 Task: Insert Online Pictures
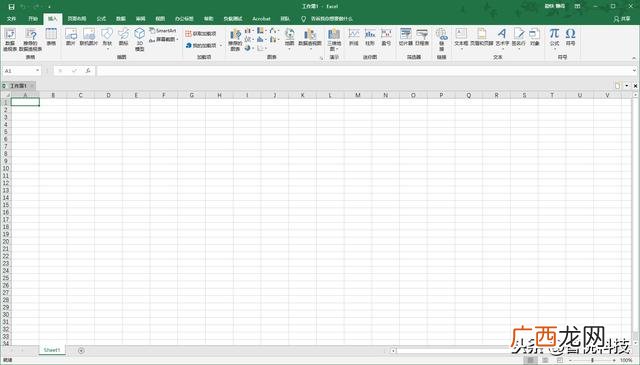click(x=89, y=37)
